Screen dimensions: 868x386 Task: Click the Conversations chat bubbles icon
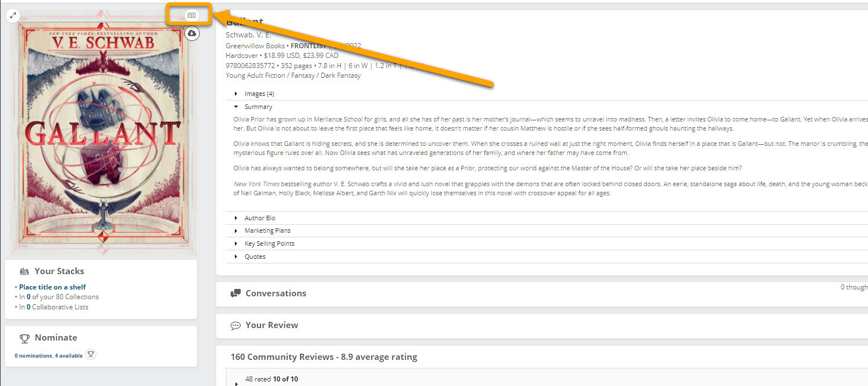[x=235, y=293]
